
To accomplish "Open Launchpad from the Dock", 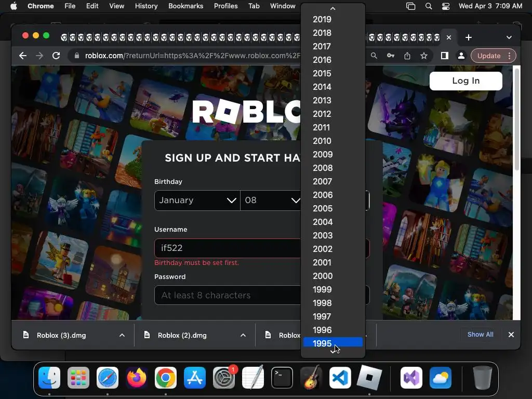I will 78,378.
